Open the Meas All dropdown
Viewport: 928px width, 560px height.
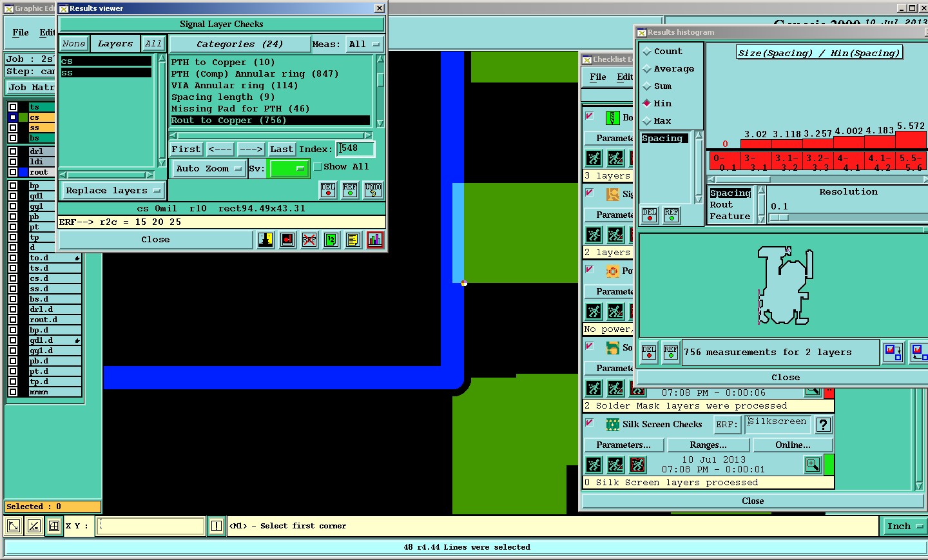[364, 44]
